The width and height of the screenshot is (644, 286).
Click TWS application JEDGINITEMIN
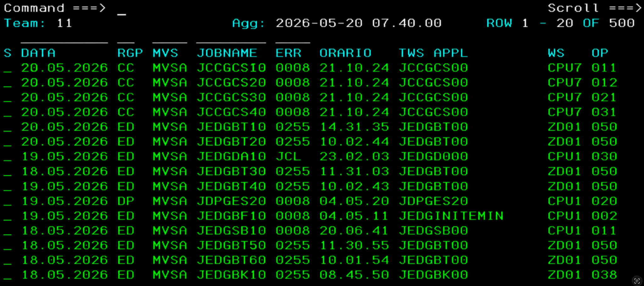pos(451,216)
